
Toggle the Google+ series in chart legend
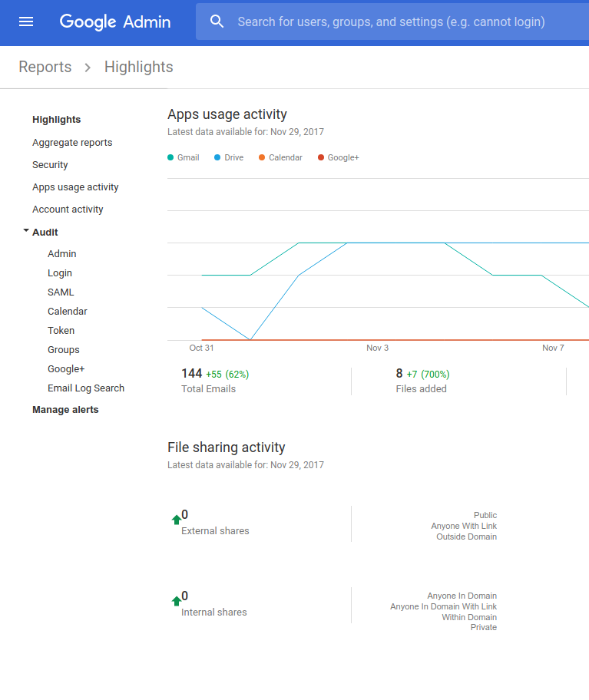[339, 157]
